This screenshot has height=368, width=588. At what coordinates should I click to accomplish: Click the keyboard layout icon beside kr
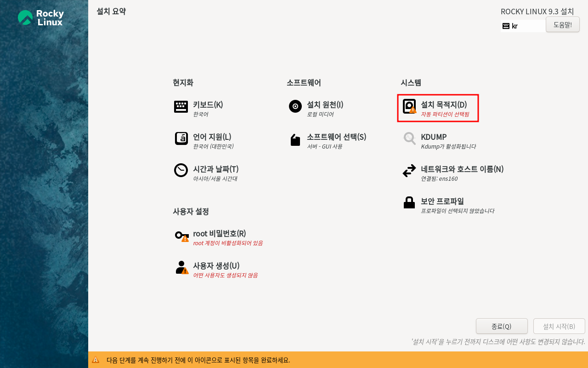pyautogui.click(x=506, y=26)
